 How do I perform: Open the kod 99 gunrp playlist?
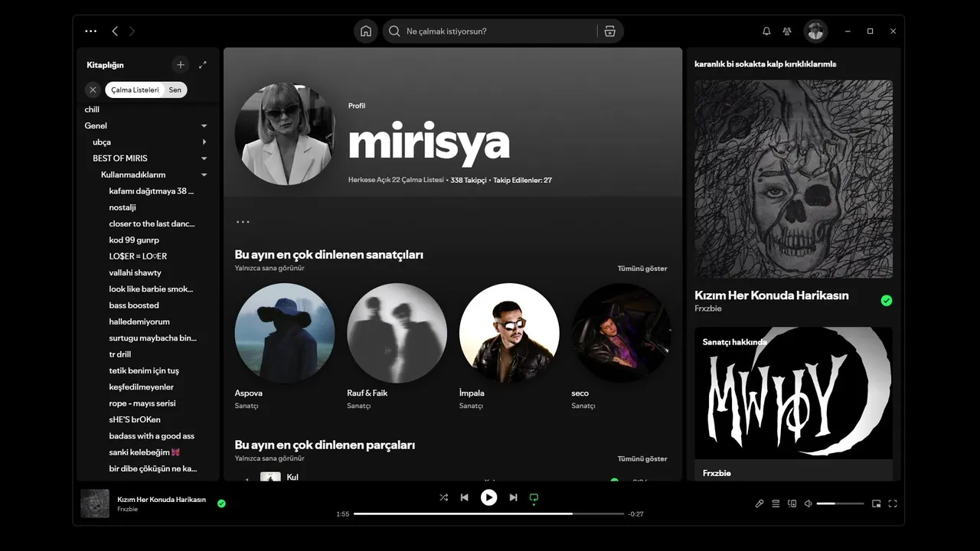tap(134, 240)
